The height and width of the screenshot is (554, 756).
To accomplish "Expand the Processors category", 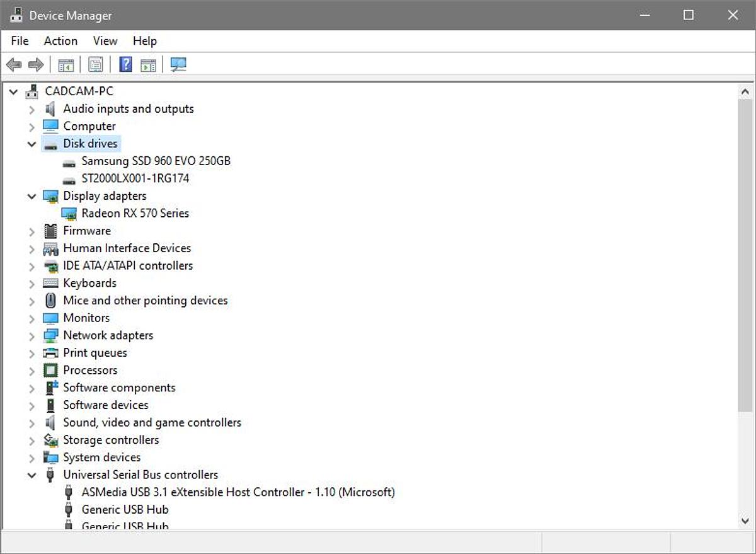I will (x=31, y=370).
